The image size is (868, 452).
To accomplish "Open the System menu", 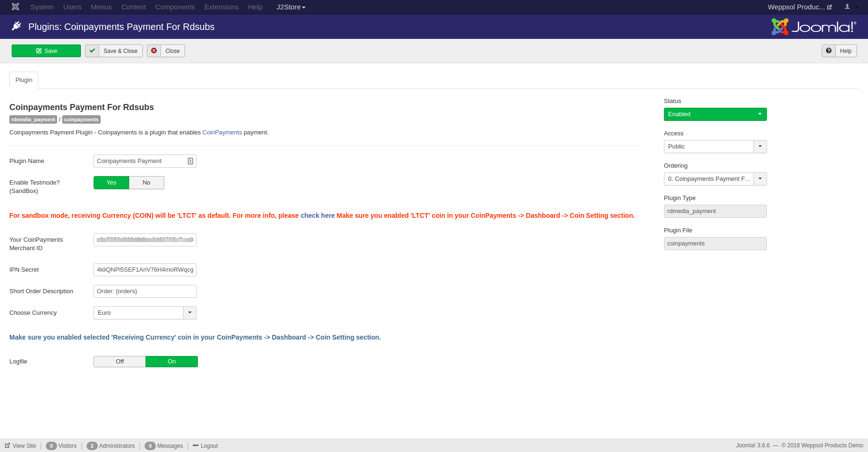I will [42, 7].
